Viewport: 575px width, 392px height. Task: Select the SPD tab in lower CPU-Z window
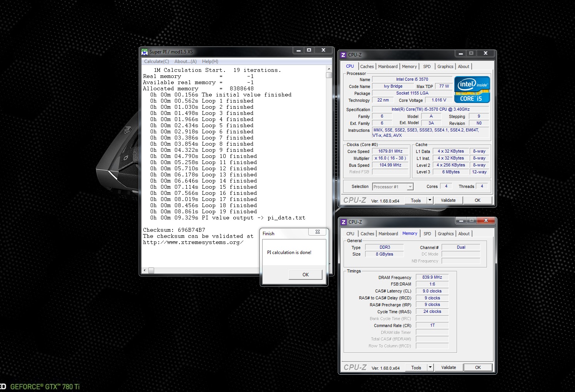[427, 234]
